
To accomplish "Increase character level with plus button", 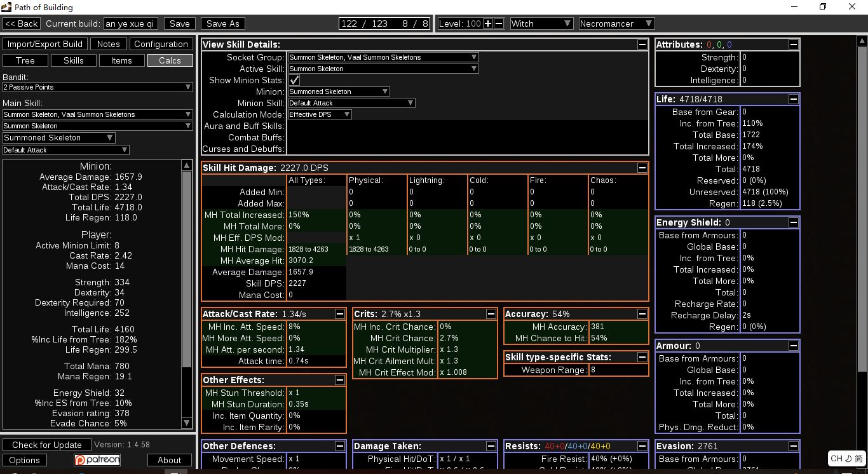I will 488,24.
